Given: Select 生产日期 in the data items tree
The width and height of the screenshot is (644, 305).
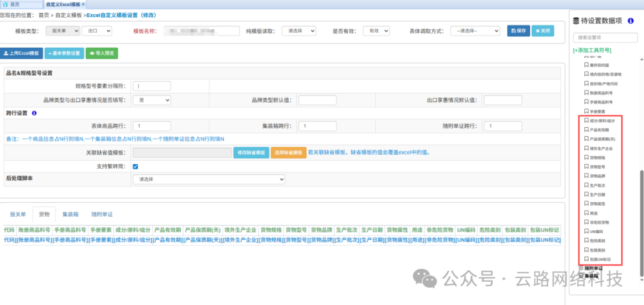Looking at the screenshot, I should 597,195.
